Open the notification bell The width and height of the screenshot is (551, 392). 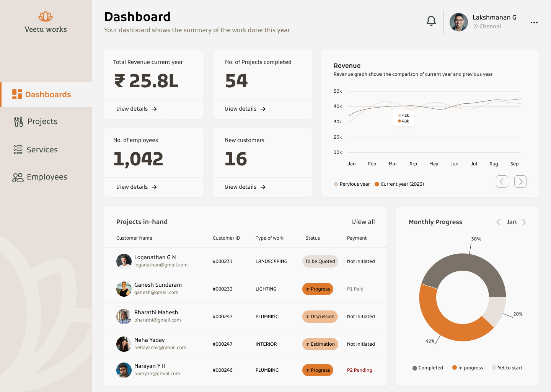coord(431,21)
